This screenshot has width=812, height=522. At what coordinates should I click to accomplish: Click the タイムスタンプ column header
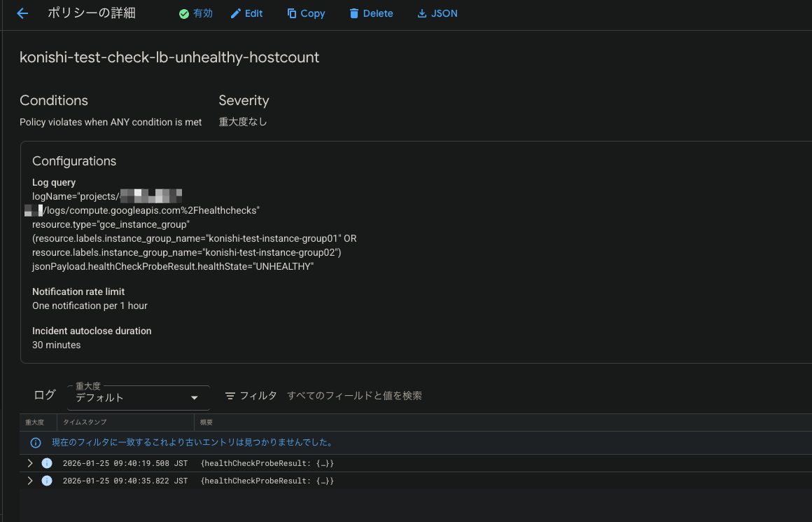pos(85,423)
